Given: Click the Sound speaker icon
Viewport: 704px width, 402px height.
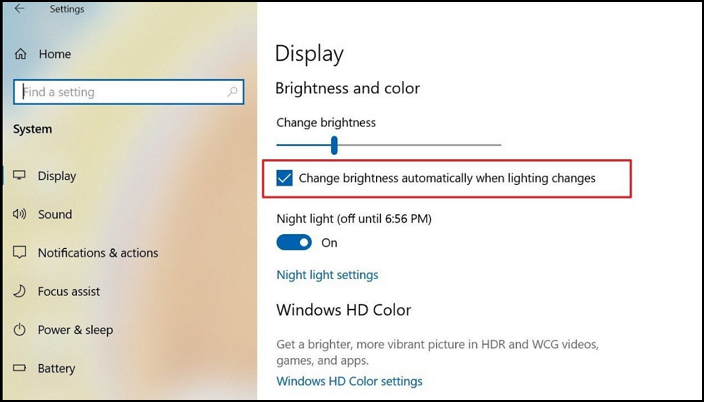Looking at the screenshot, I should pos(19,214).
